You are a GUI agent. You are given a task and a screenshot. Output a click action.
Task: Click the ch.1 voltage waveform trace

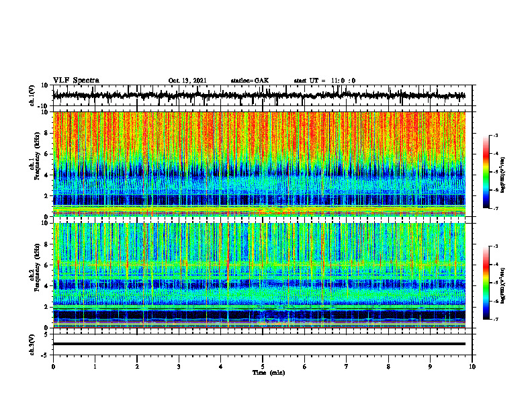point(259,95)
